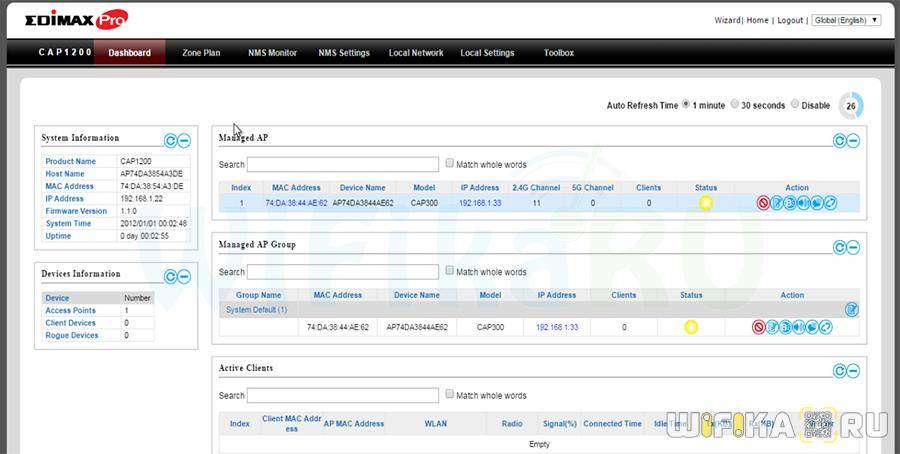Enable Match whole words in Managed AP

(450, 163)
